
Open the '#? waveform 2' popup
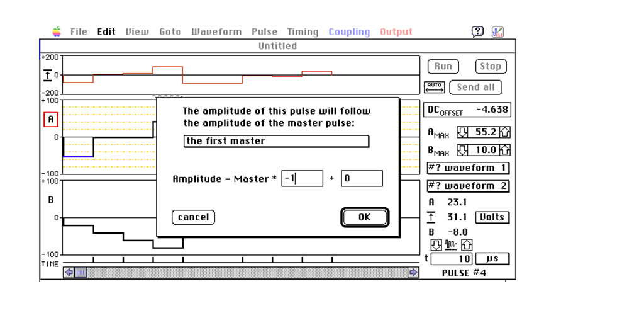click(468, 186)
